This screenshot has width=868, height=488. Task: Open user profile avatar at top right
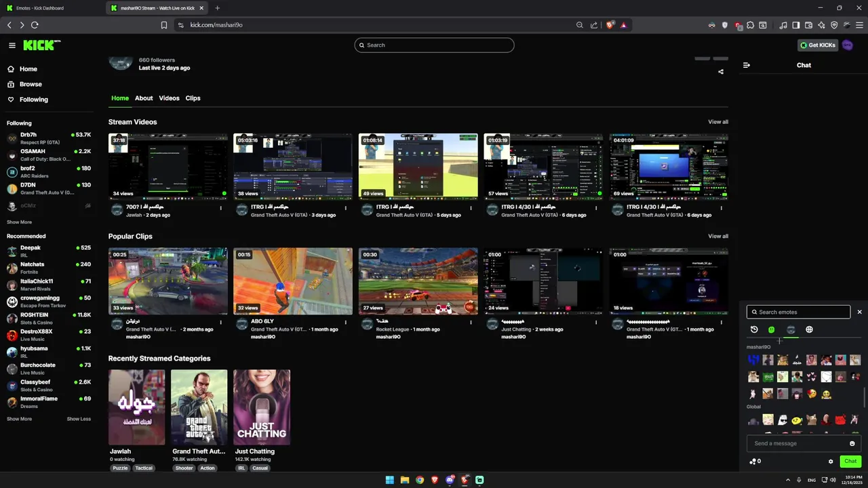(x=848, y=45)
